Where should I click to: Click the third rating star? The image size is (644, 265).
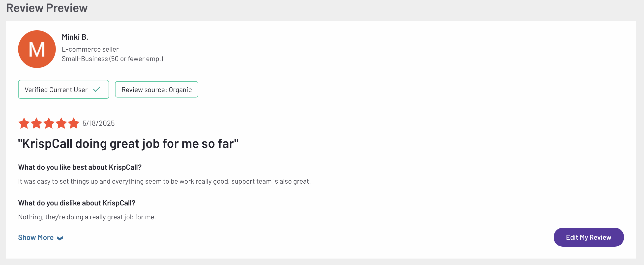[x=49, y=123]
